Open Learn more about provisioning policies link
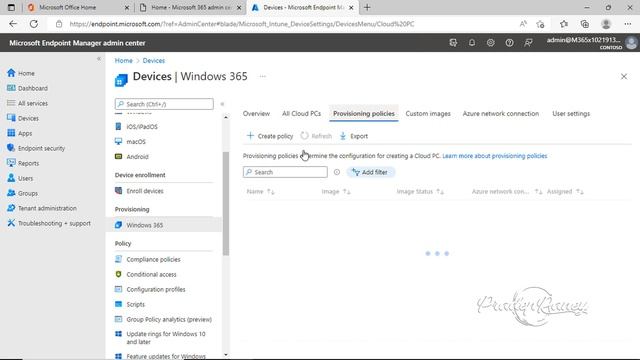Viewport: 640px width, 360px height. (495, 156)
